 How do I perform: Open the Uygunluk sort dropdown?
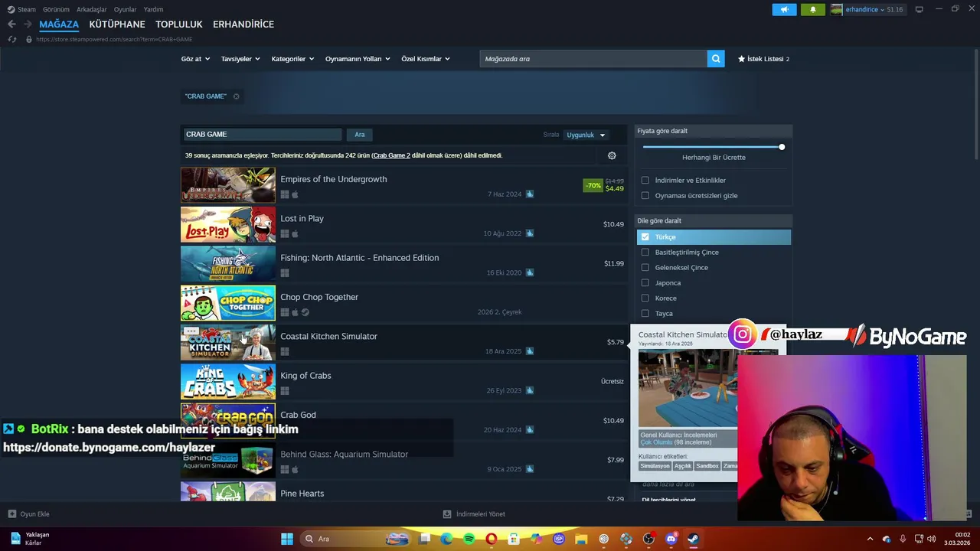586,135
